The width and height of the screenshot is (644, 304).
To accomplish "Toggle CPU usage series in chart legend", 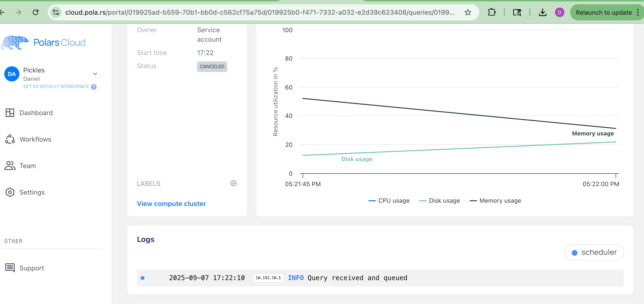I will point(389,201).
